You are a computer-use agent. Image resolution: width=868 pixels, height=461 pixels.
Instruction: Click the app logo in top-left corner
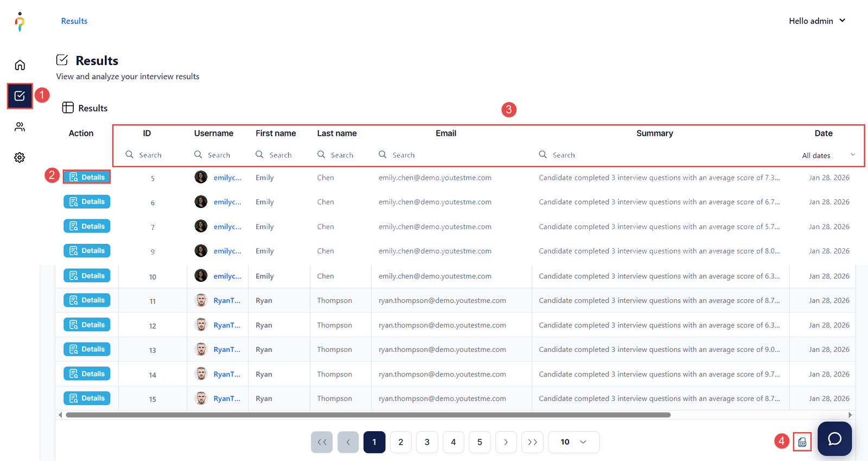(20, 22)
